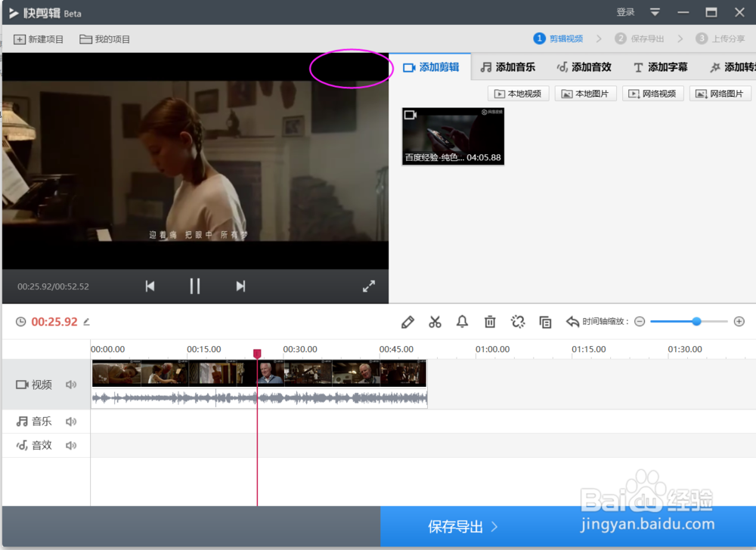Click the undo arrow above the timeline
The height and width of the screenshot is (550, 756).
572,322
